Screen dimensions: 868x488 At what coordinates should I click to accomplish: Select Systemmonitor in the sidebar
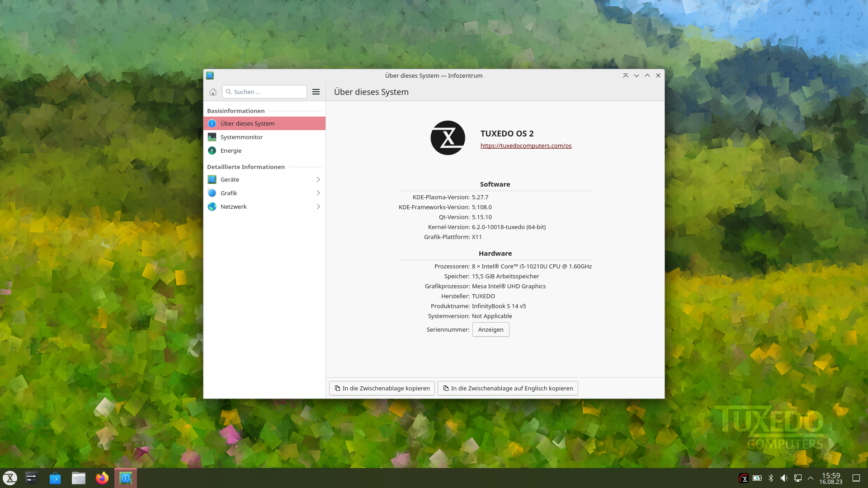click(242, 137)
